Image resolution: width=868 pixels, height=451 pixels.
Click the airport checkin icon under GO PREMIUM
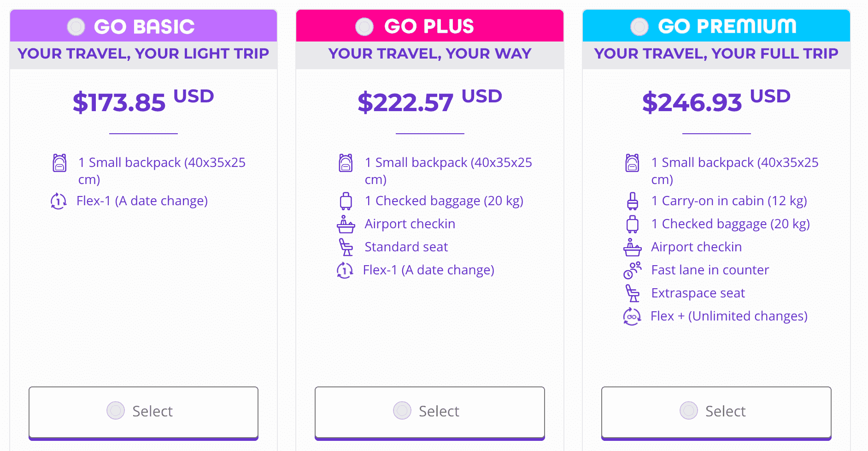633,247
